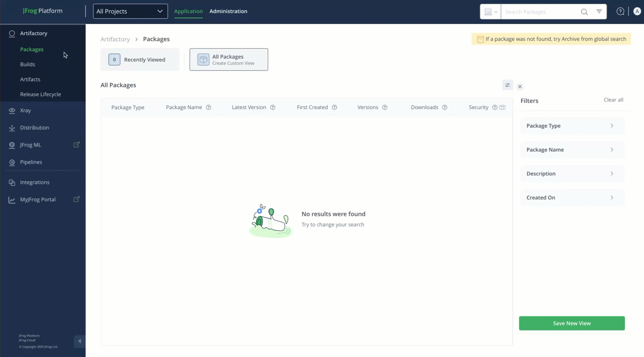This screenshot has height=357, width=644.
Task: Click the Package Type column header
Action: (x=128, y=107)
